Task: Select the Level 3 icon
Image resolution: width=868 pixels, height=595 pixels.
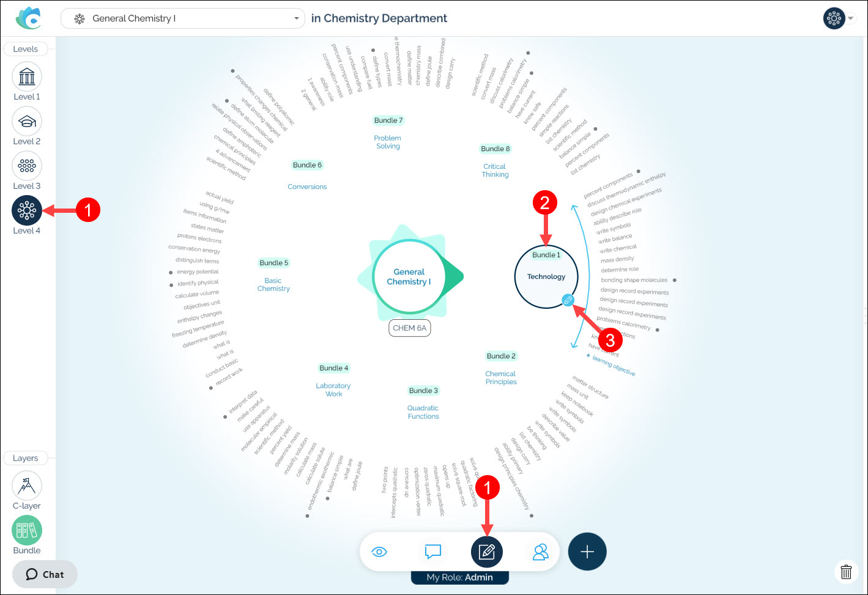Action: tap(27, 166)
